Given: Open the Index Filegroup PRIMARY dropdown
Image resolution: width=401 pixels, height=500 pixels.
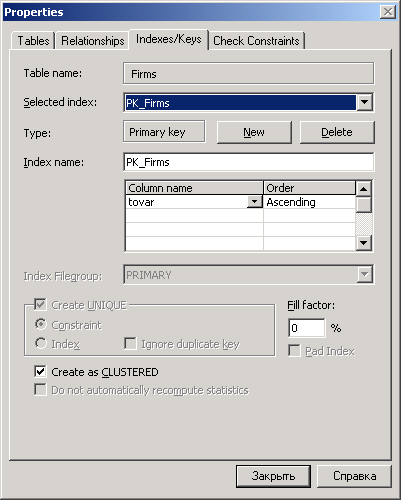Looking at the screenshot, I should tap(364, 275).
